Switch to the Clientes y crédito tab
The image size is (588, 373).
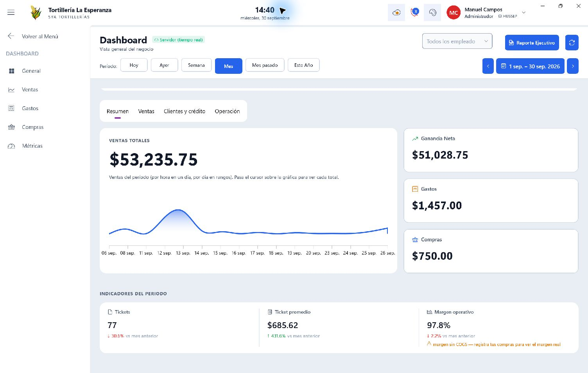coord(185,111)
